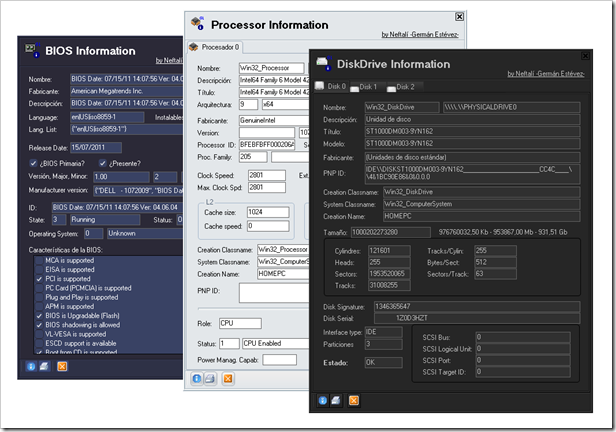This screenshot has width=616, height=432.
Task: Toggle MCA is supported checkbox
Action: click(39, 260)
